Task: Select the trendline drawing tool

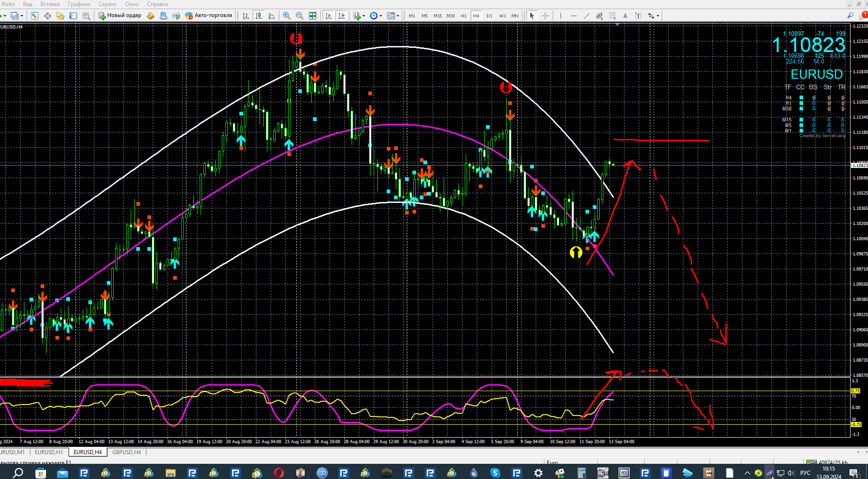Action: point(586,16)
